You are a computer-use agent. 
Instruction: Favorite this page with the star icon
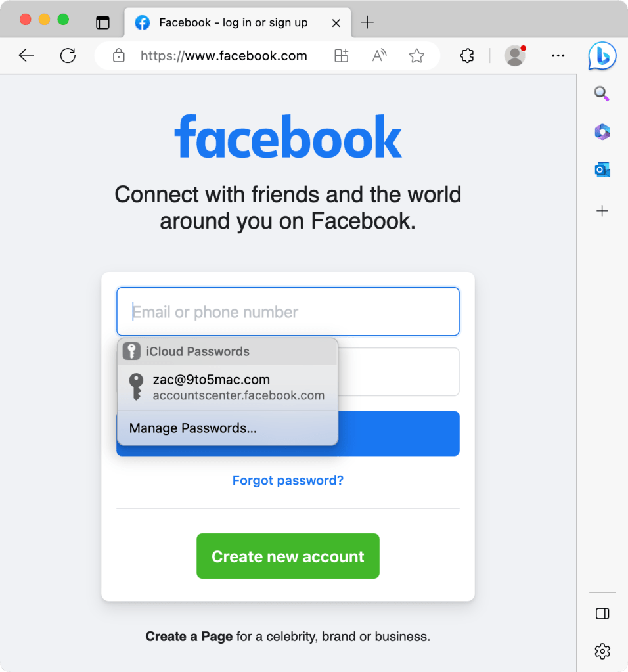click(x=416, y=56)
